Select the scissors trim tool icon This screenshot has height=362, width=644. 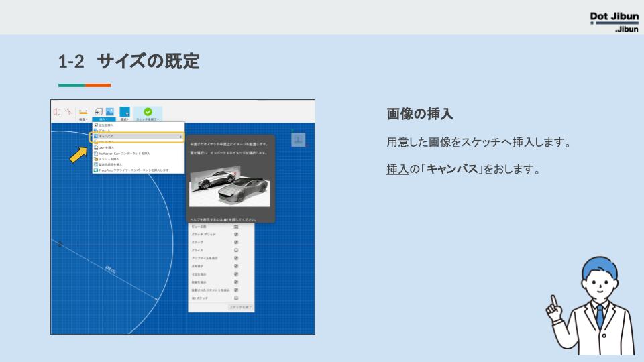pyautogui.click(x=68, y=112)
